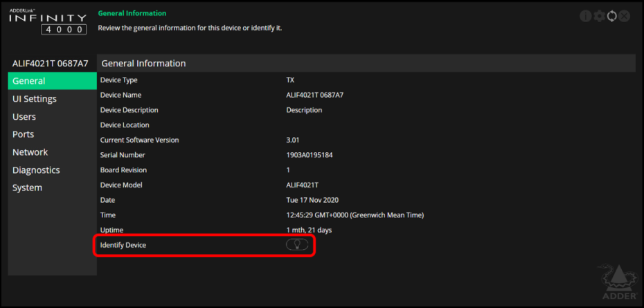Open the Ports section

coord(24,134)
